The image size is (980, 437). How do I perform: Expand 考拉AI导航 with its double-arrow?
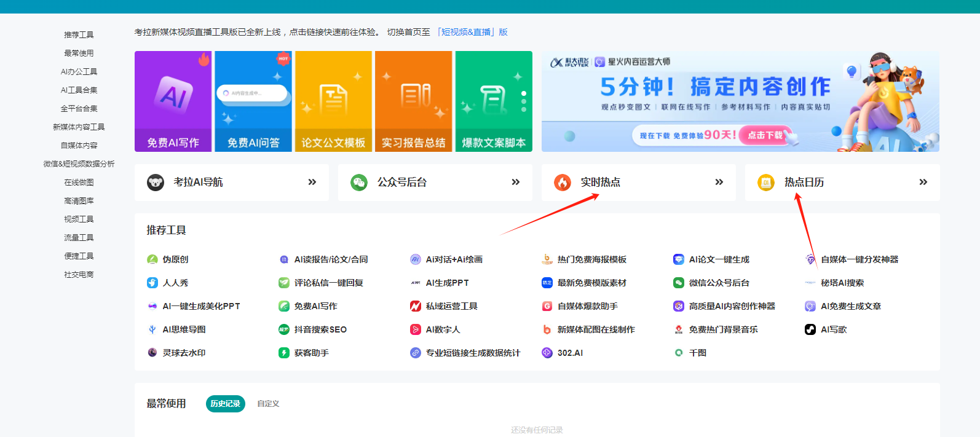[312, 183]
